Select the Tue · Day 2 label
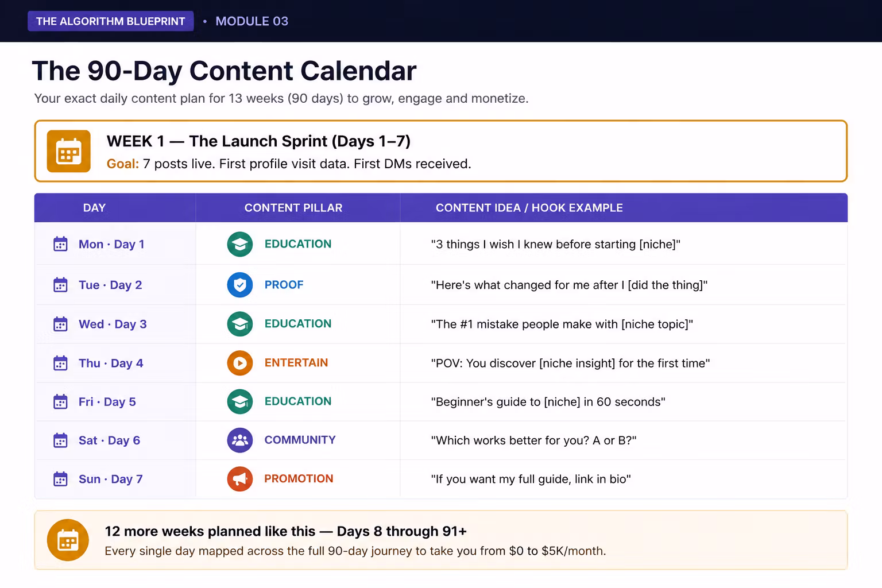 click(110, 285)
